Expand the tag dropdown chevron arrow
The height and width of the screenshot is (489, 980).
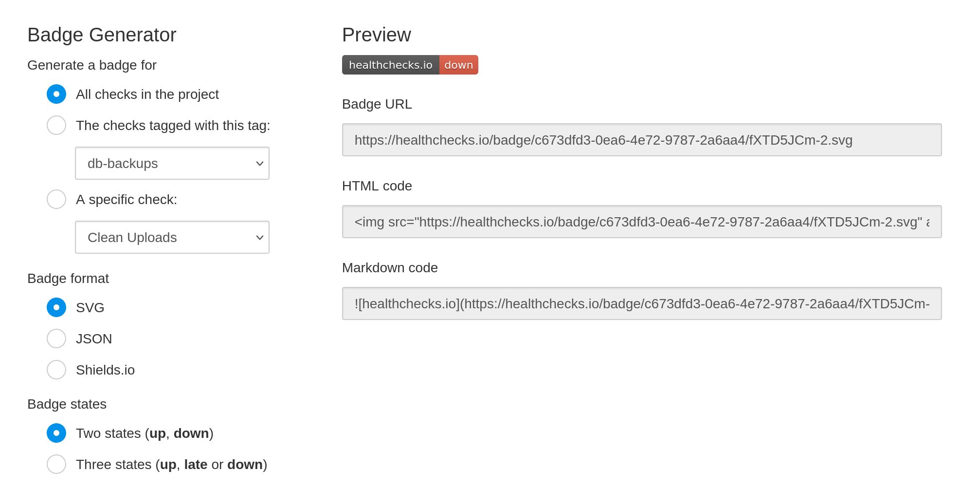pos(259,163)
